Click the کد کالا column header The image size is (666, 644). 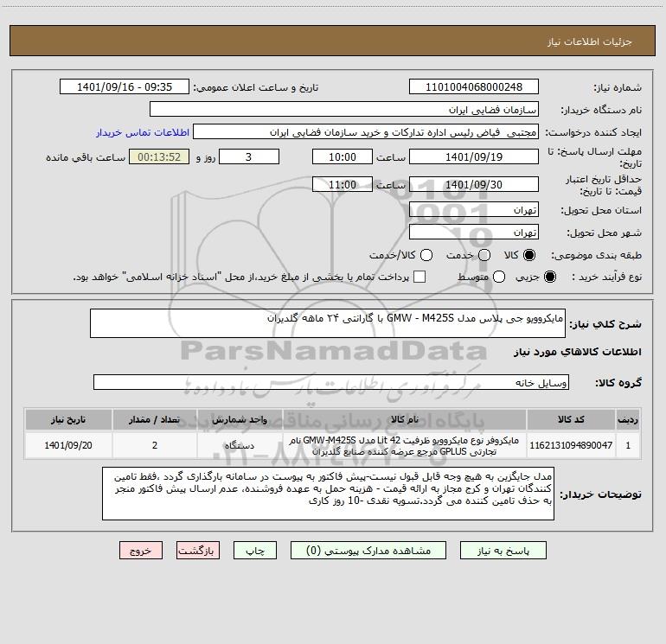point(571,419)
